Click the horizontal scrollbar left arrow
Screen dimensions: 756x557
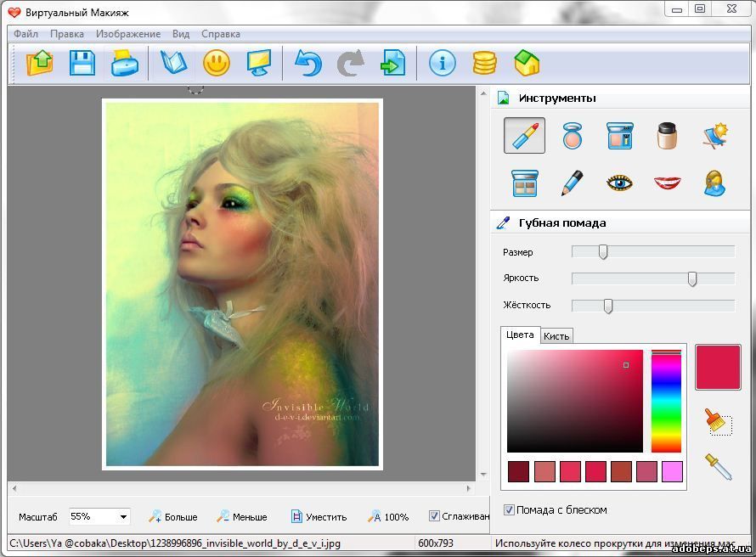point(14,488)
